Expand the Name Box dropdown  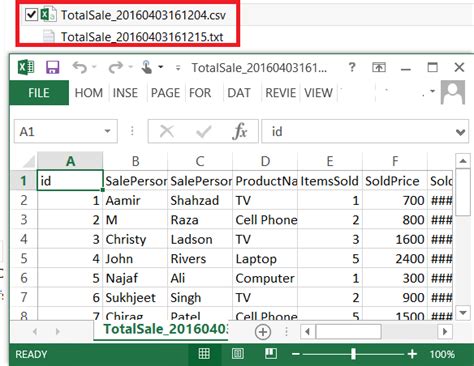click(108, 131)
